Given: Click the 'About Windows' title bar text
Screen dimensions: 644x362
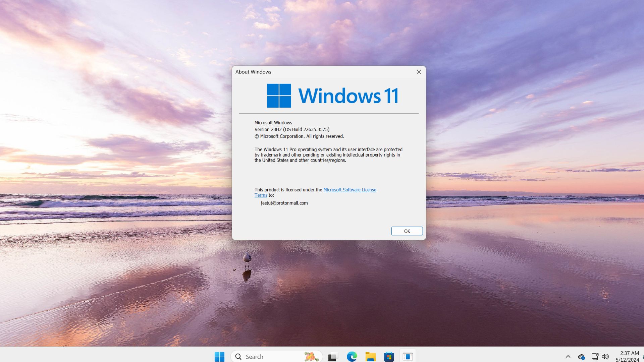Looking at the screenshot, I should [253, 72].
